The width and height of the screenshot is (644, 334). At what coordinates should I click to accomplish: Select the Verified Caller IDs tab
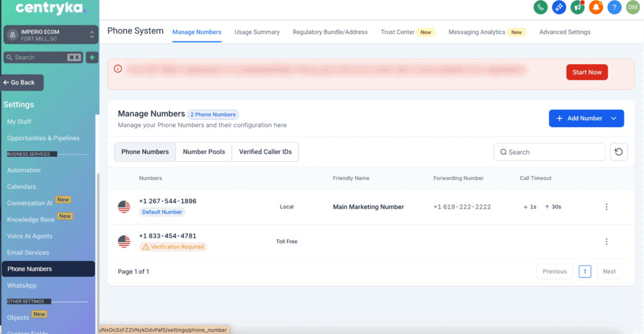click(x=265, y=152)
